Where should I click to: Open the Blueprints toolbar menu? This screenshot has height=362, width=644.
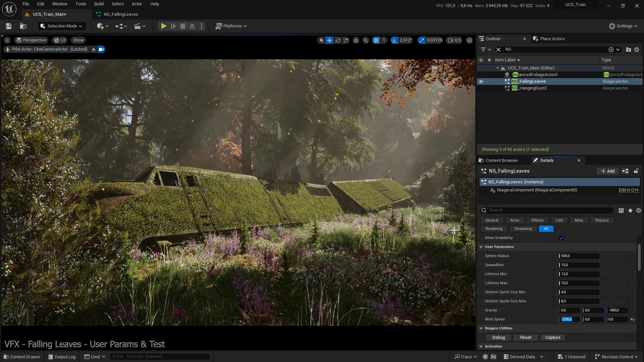point(121,26)
